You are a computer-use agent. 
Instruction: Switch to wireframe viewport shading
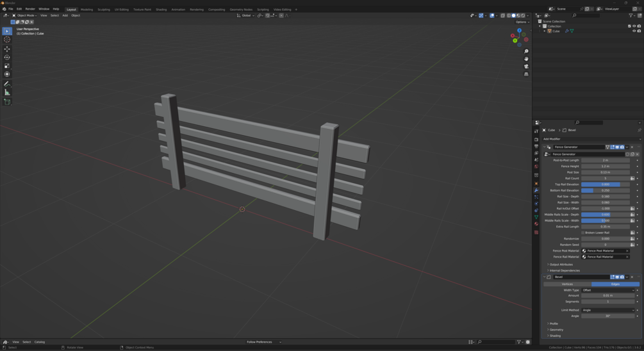point(509,15)
